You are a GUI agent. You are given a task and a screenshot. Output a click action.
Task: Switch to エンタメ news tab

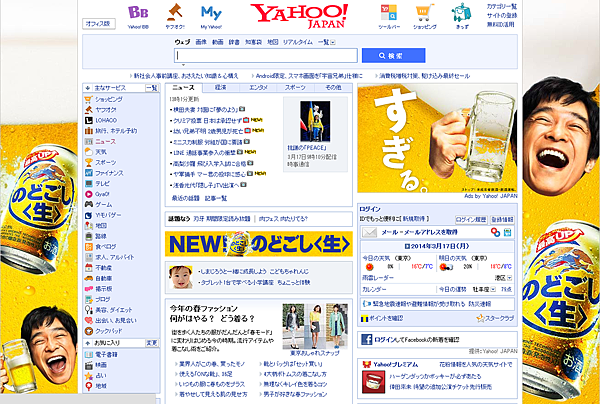[x=258, y=88]
